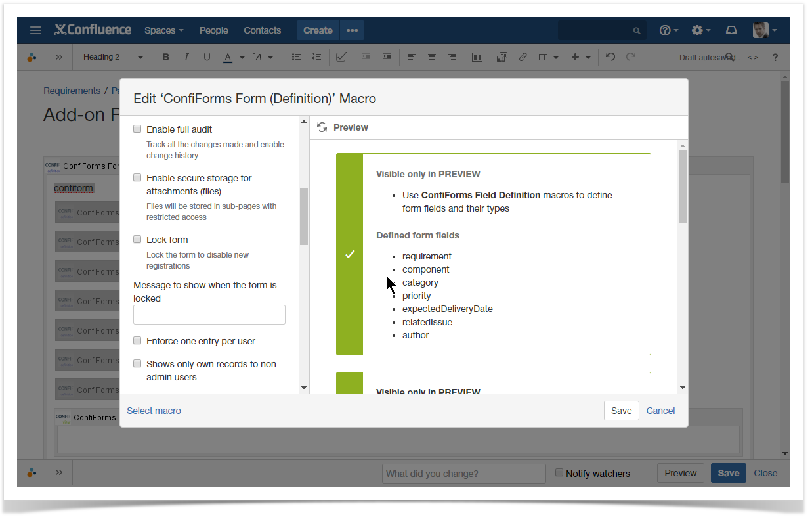Click the Select macro link
The image size is (812, 519).
point(154,410)
